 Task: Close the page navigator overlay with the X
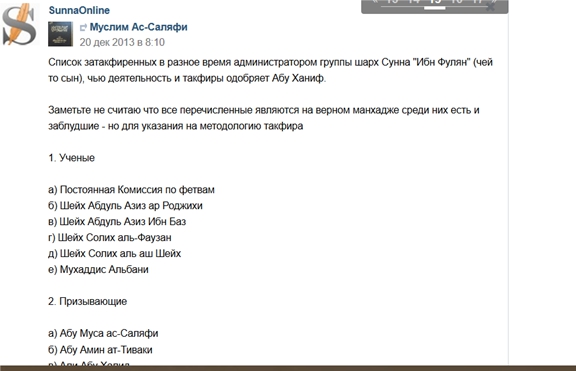pyautogui.click(x=490, y=7)
